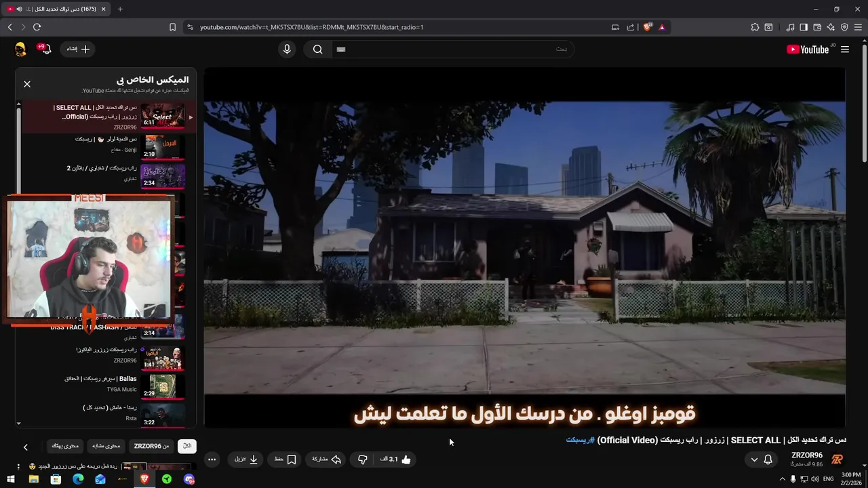
Task: Reload the page with the refresh icon
Action: (37, 27)
